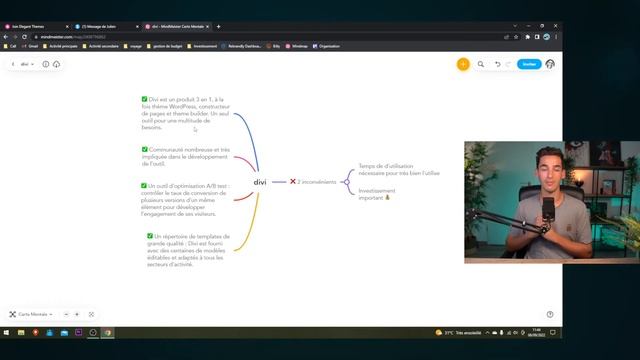Open the Chrome three-dot menu

556,37
